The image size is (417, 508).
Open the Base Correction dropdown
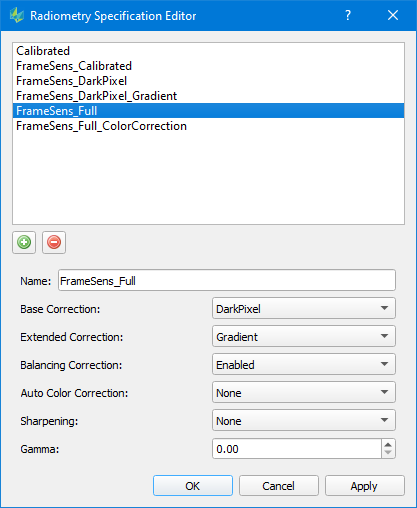point(304,309)
